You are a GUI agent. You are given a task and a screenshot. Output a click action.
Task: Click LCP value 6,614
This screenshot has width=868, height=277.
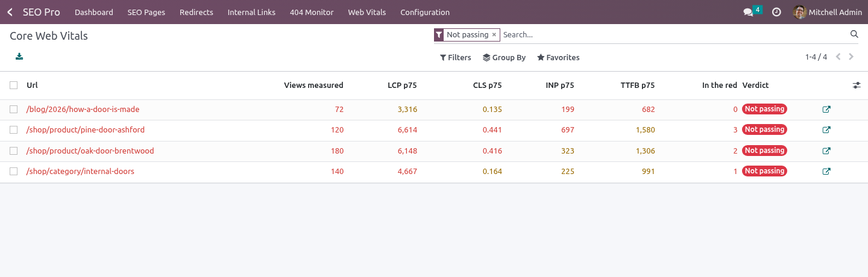[407, 130]
